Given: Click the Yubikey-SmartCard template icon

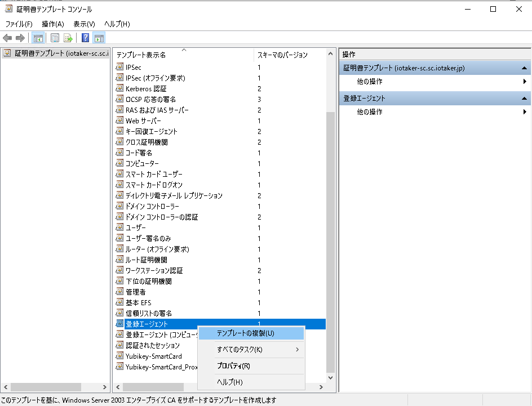Looking at the screenshot, I should point(119,356).
